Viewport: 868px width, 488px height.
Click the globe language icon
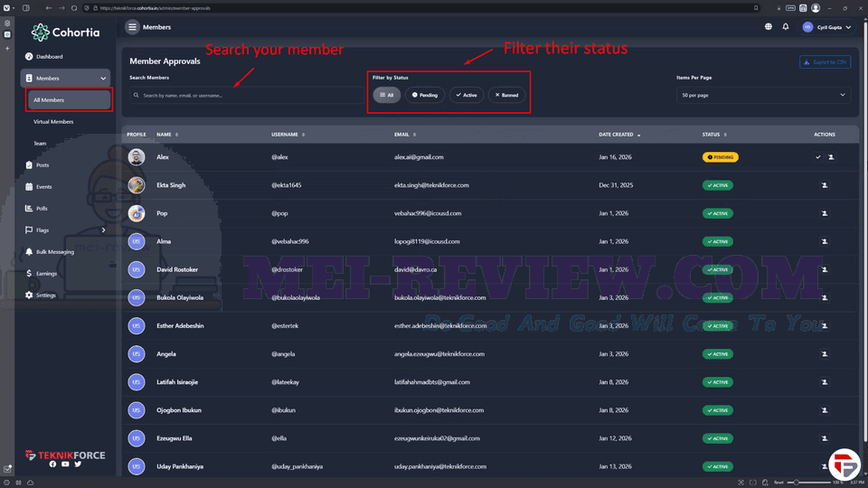pos(769,26)
